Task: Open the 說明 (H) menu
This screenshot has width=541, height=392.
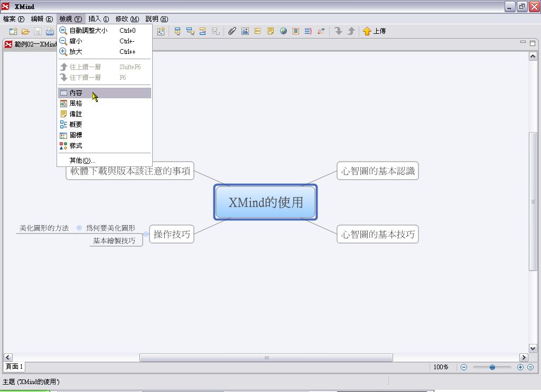Action: tap(157, 19)
